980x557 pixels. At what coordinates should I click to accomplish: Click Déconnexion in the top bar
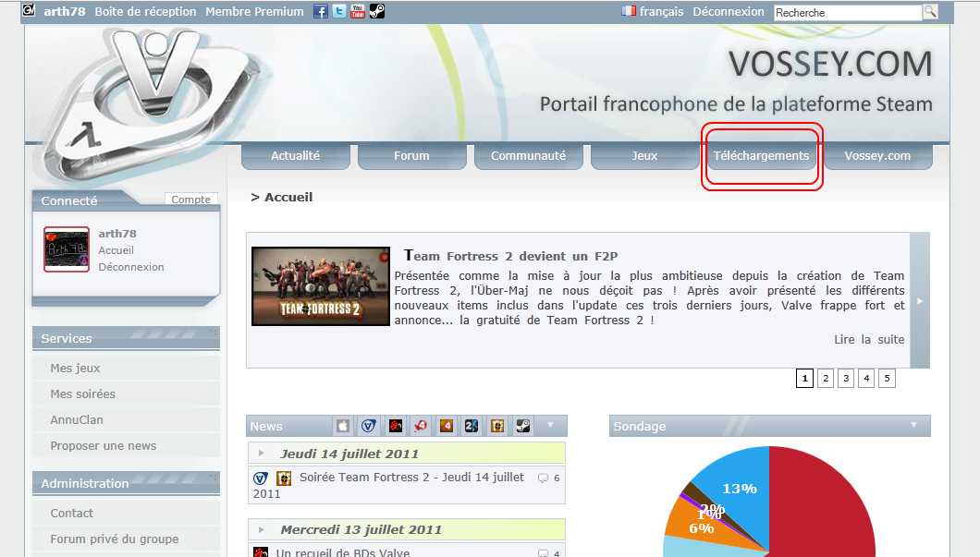click(x=729, y=11)
